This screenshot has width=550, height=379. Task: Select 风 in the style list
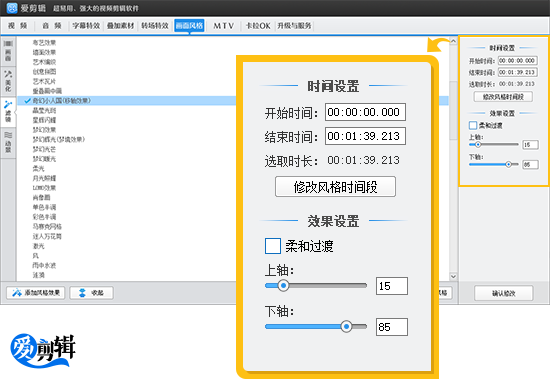pos(36,256)
